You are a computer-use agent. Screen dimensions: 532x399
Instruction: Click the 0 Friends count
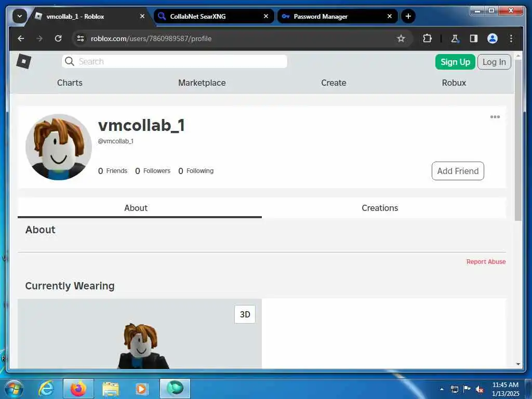(x=113, y=170)
